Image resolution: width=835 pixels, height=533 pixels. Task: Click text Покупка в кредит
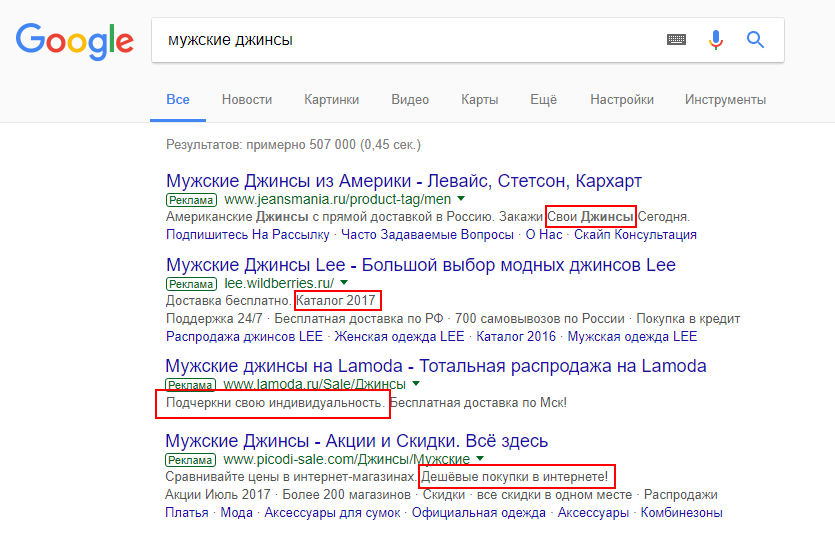coord(688,319)
